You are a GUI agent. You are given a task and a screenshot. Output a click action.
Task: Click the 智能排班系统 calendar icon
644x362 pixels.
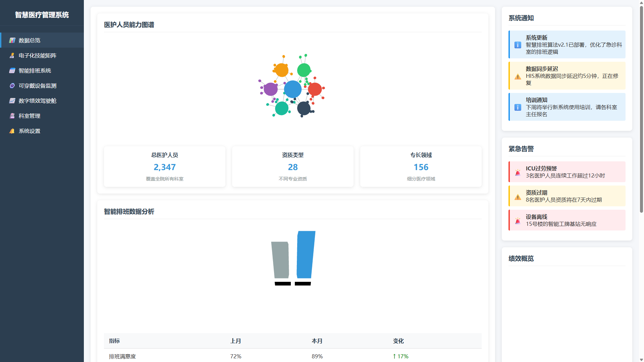12,70
